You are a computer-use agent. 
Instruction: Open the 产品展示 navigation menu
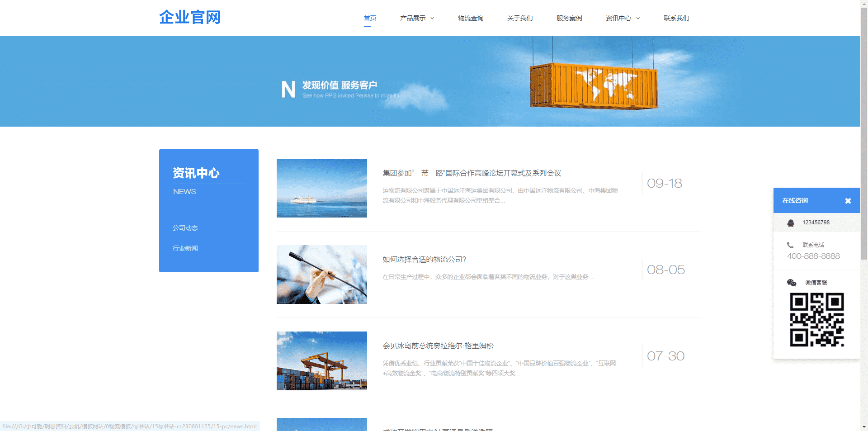coord(413,18)
